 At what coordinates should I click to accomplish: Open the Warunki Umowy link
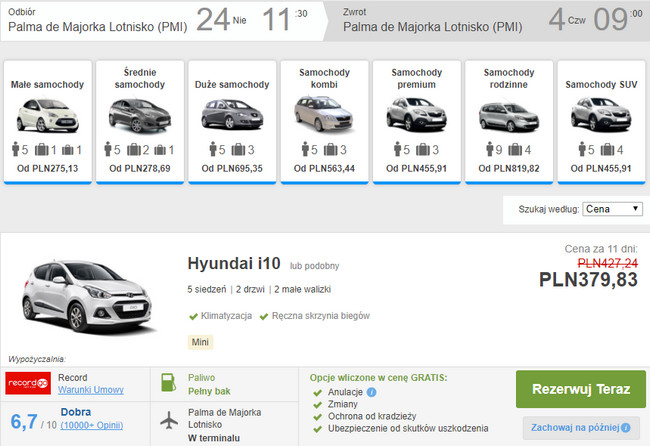(x=91, y=390)
